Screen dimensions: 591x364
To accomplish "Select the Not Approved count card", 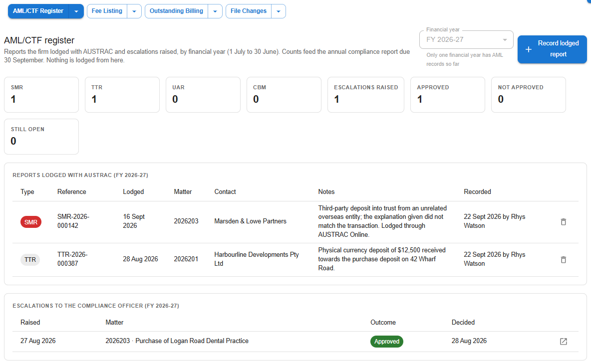I will click(529, 95).
